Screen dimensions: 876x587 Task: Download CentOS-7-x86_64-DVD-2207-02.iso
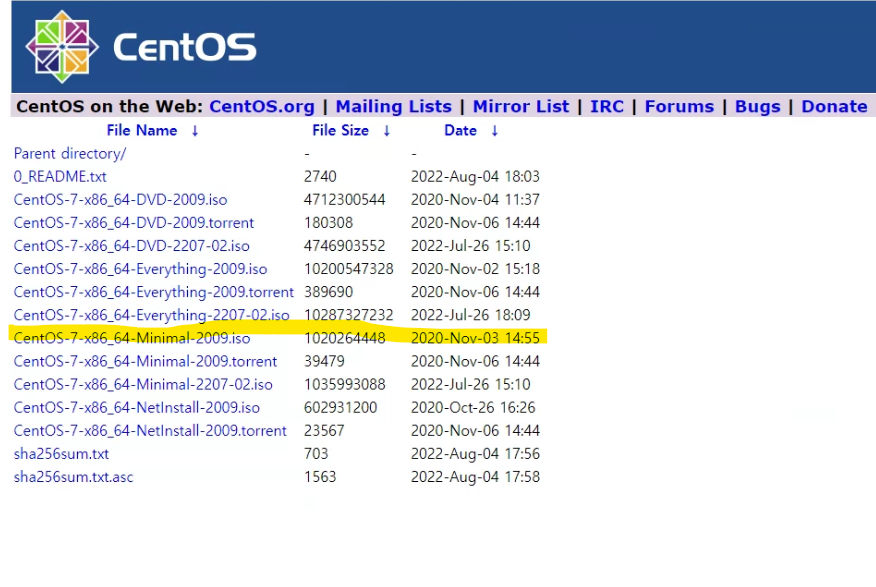coord(131,246)
